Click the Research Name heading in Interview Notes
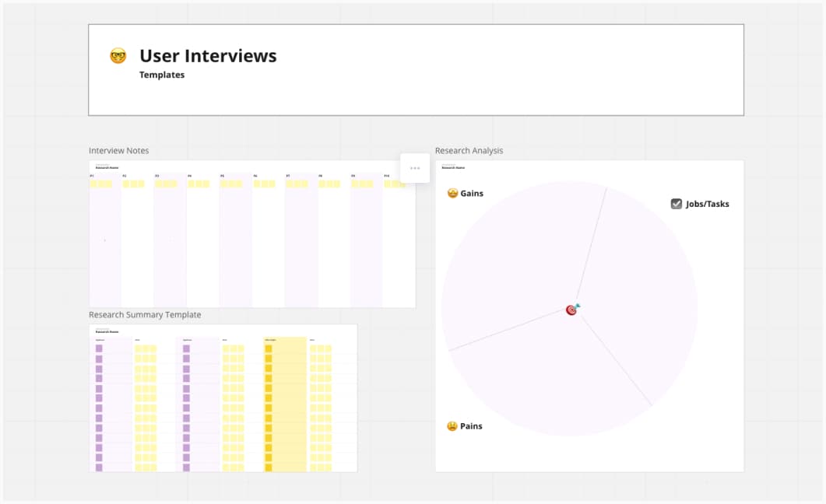The height and width of the screenshot is (504, 826). (106, 167)
